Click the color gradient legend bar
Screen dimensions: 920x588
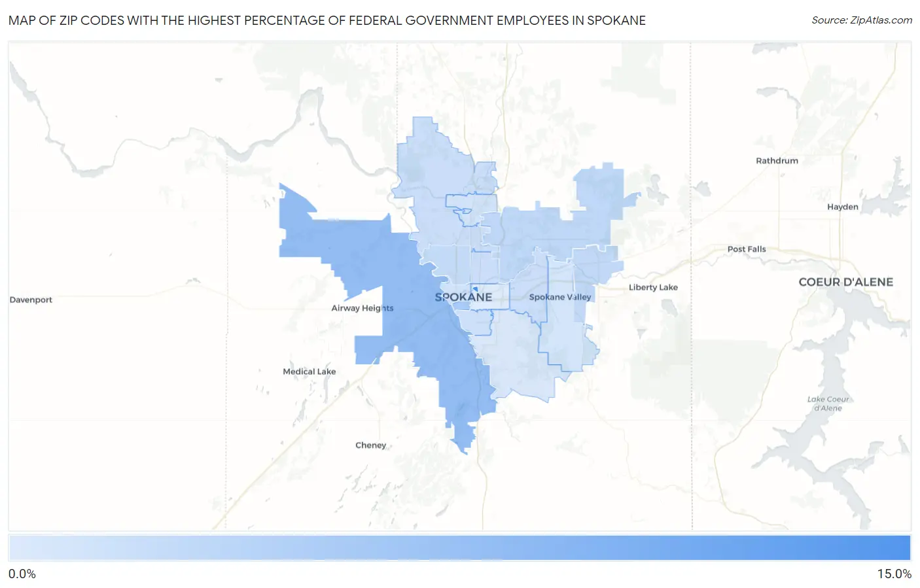point(459,548)
